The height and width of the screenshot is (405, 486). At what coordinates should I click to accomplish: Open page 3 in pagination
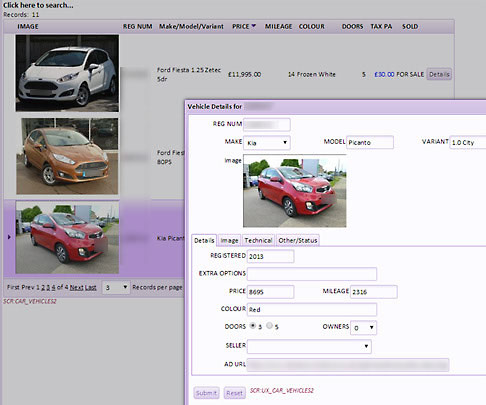[x=48, y=287]
